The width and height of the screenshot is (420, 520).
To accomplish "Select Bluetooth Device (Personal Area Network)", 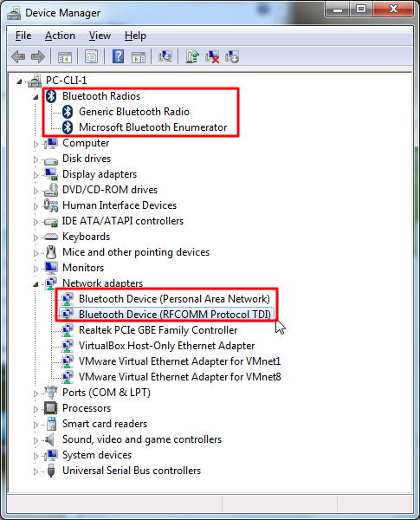I will 174,299.
